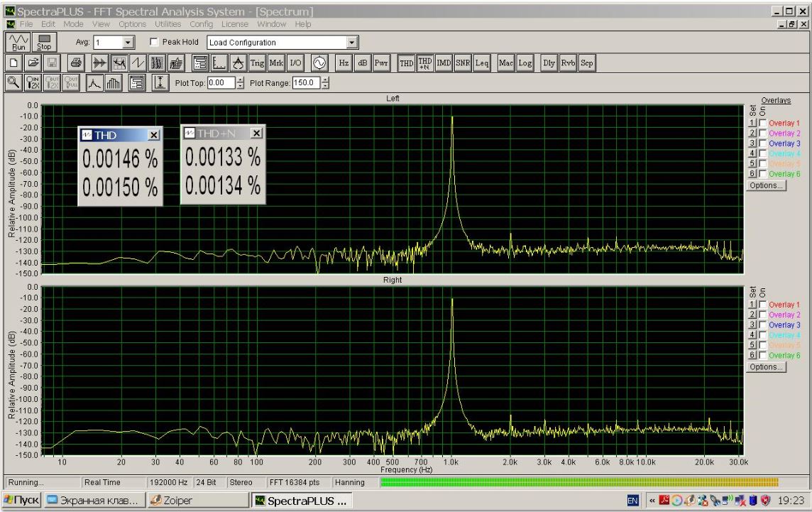The height and width of the screenshot is (512, 812).
Task: Enable Overlay 4 checkbox in Right plot
Action: click(x=763, y=335)
